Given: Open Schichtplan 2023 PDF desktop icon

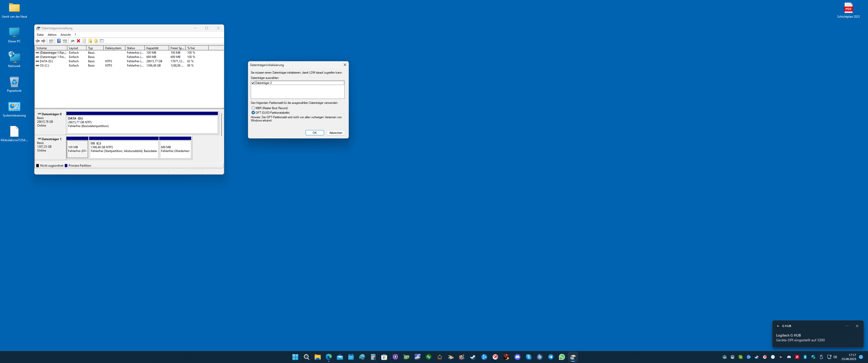Looking at the screenshot, I should [848, 10].
